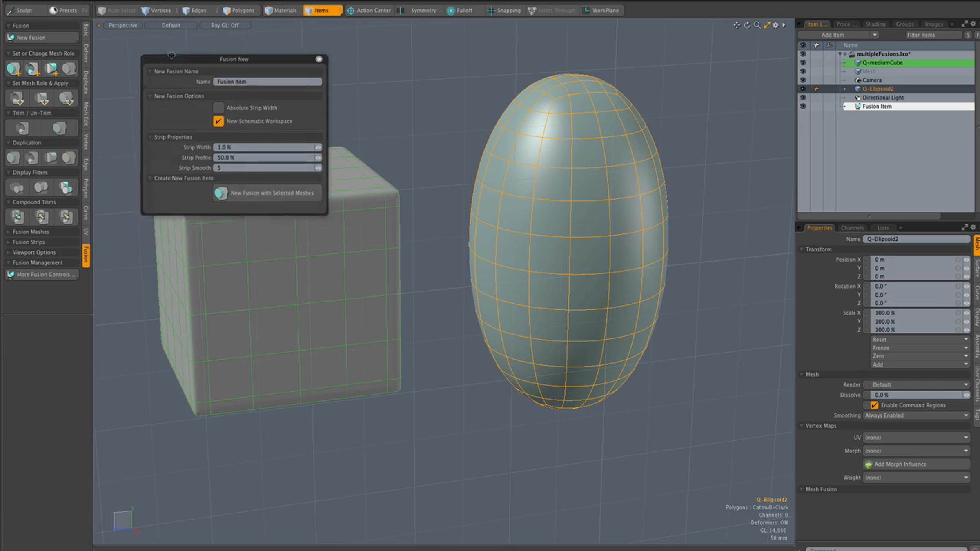Image resolution: width=980 pixels, height=551 pixels.
Task: Click the viewport zoom magnifier icon
Action: click(757, 25)
